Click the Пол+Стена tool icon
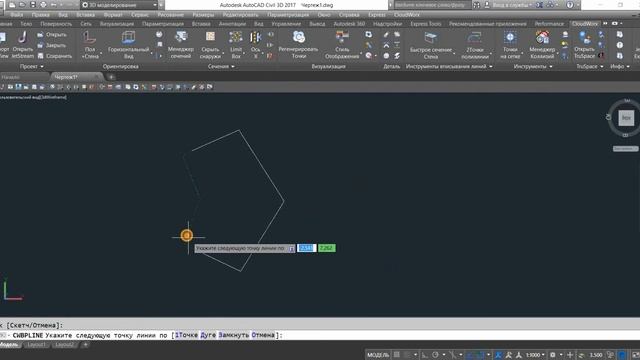This screenshot has height=360, width=640. tap(89, 38)
